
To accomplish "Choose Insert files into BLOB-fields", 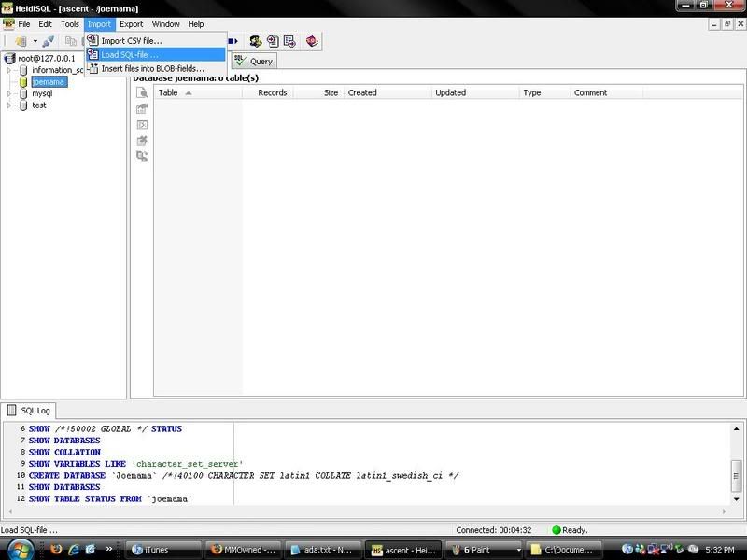I will tap(155, 68).
